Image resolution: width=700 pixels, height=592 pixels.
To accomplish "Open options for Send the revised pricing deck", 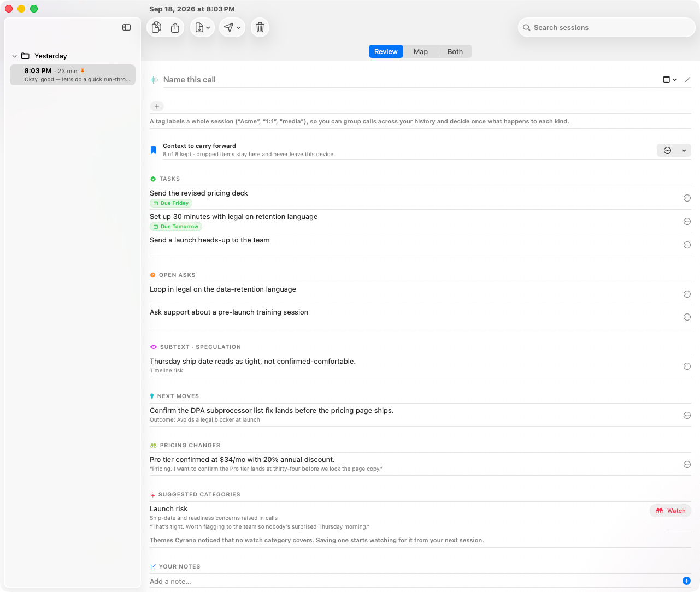I will point(687,198).
